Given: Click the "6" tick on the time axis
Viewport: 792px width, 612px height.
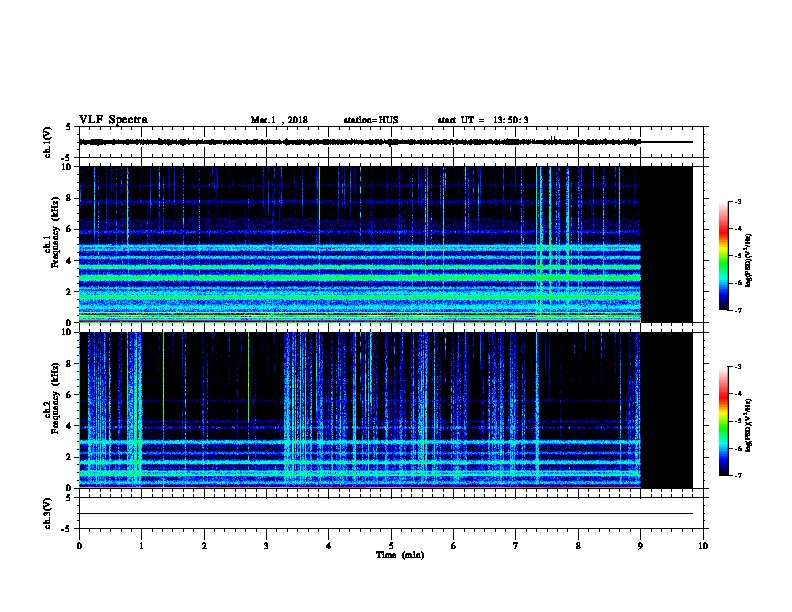Looking at the screenshot, I should coord(454,546).
